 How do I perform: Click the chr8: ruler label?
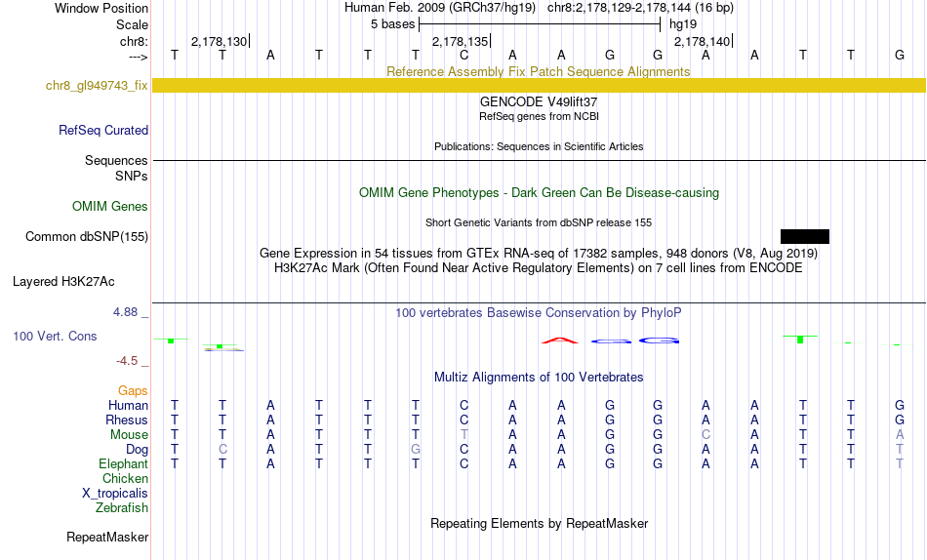[135, 41]
